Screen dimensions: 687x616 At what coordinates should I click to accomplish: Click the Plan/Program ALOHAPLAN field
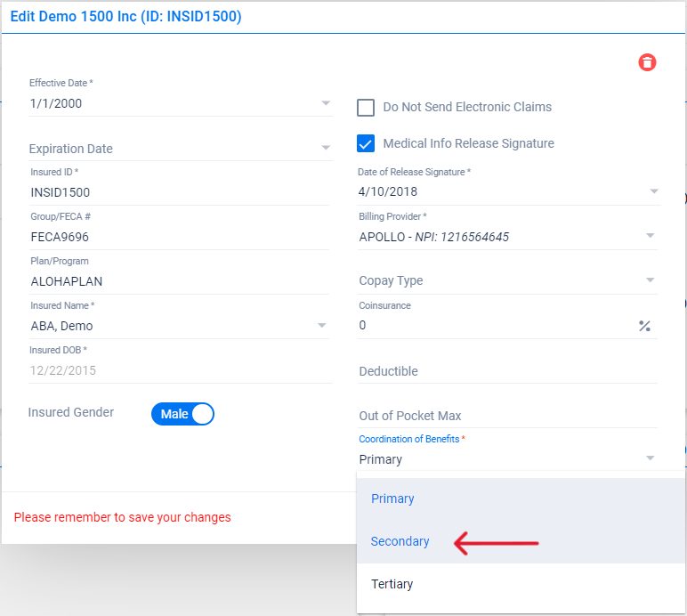coord(179,281)
